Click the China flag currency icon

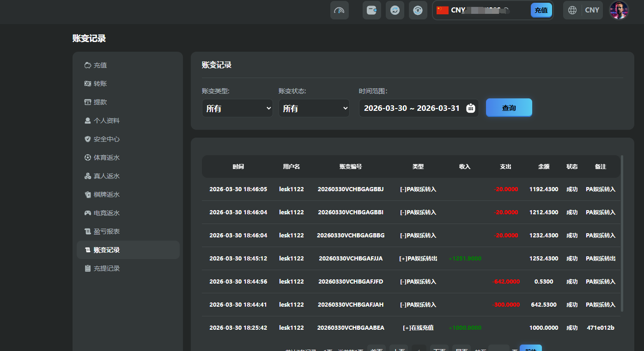[443, 10]
